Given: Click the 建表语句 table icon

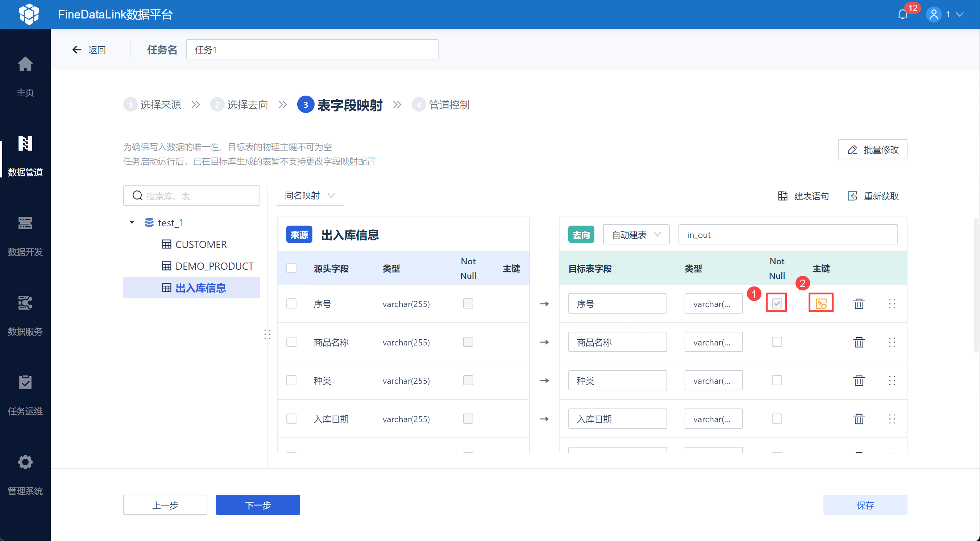Looking at the screenshot, I should tap(782, 196).
